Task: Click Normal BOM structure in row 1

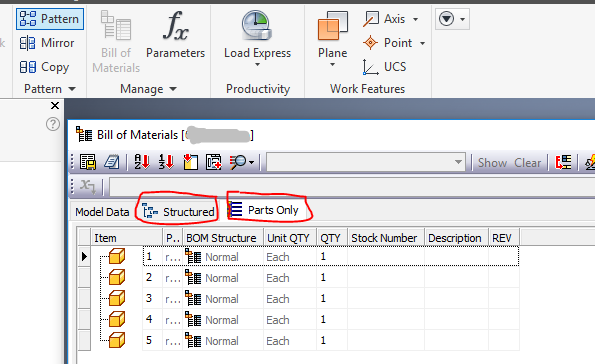Action: (222, 257)
